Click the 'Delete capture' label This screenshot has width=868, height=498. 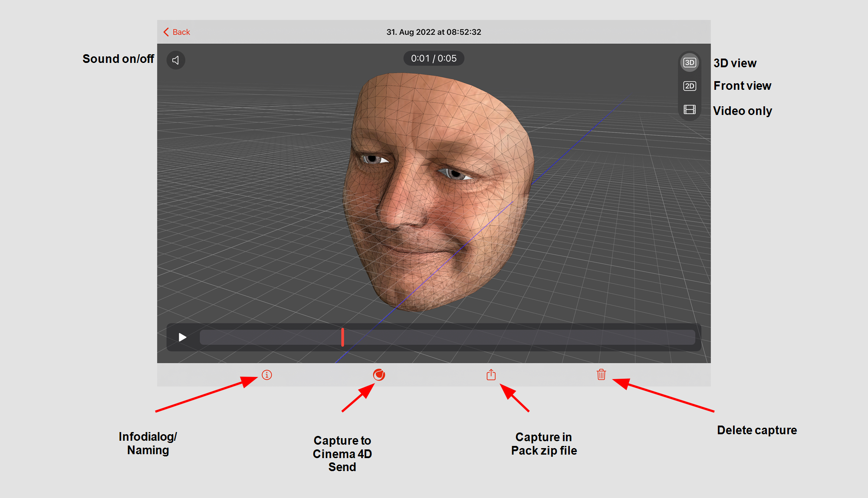[x=756, y=430]
